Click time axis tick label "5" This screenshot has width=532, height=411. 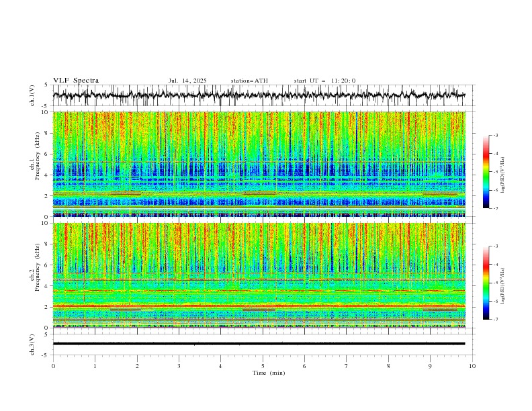(263, 366)
